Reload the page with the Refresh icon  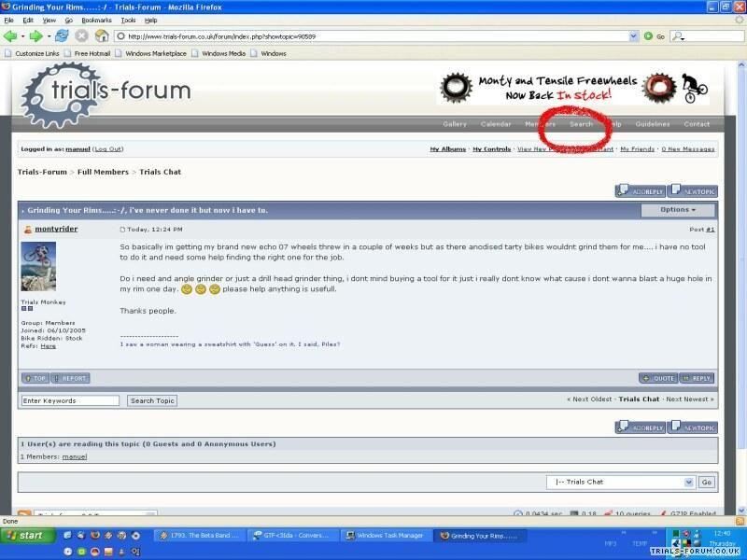pyautogui.click(x=62, y=35)
